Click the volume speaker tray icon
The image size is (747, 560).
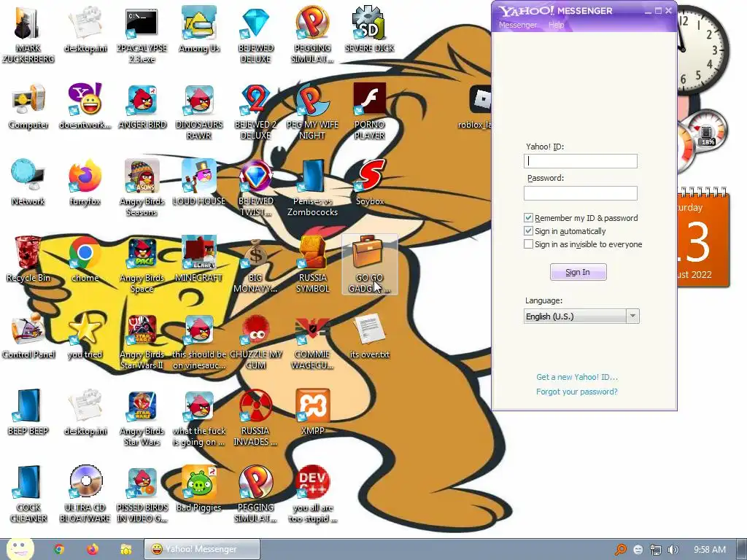[673, 550]
